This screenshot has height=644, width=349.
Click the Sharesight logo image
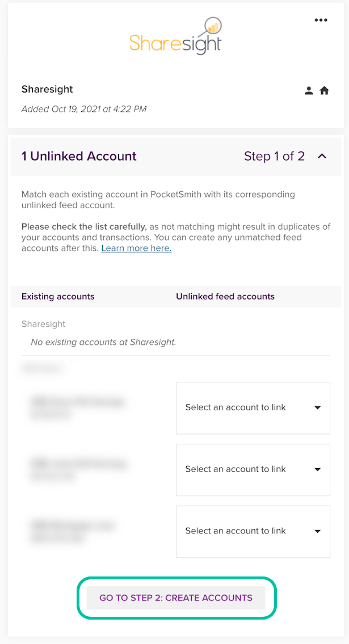(x=175, y=37)
